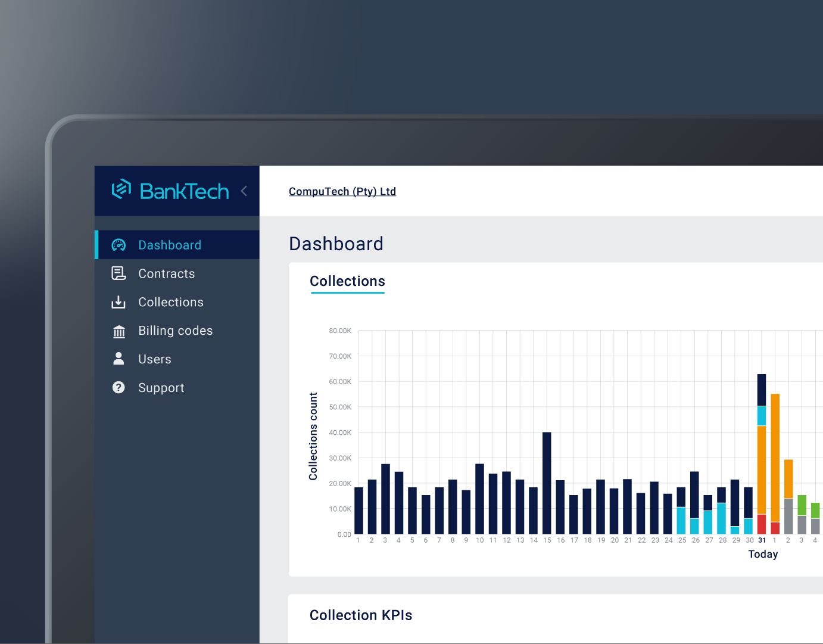Open the Dashboard menu item
This screenshot has height=644, width=823.
177,245
